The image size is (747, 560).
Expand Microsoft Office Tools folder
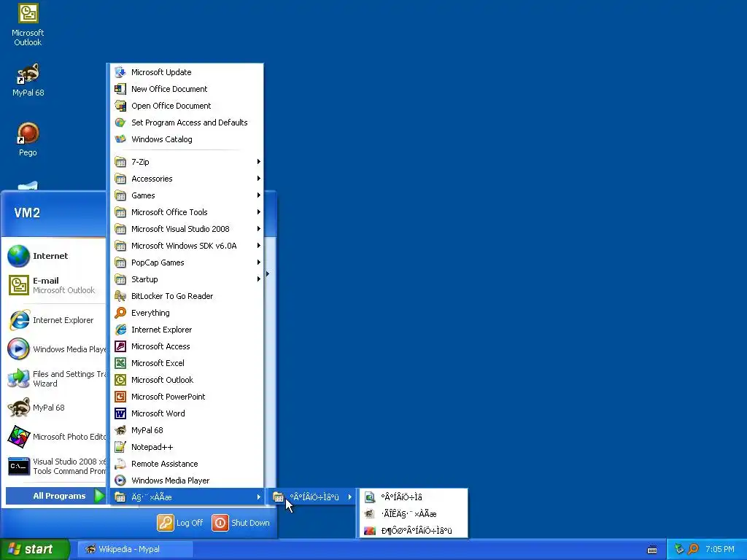pos(187,212)
